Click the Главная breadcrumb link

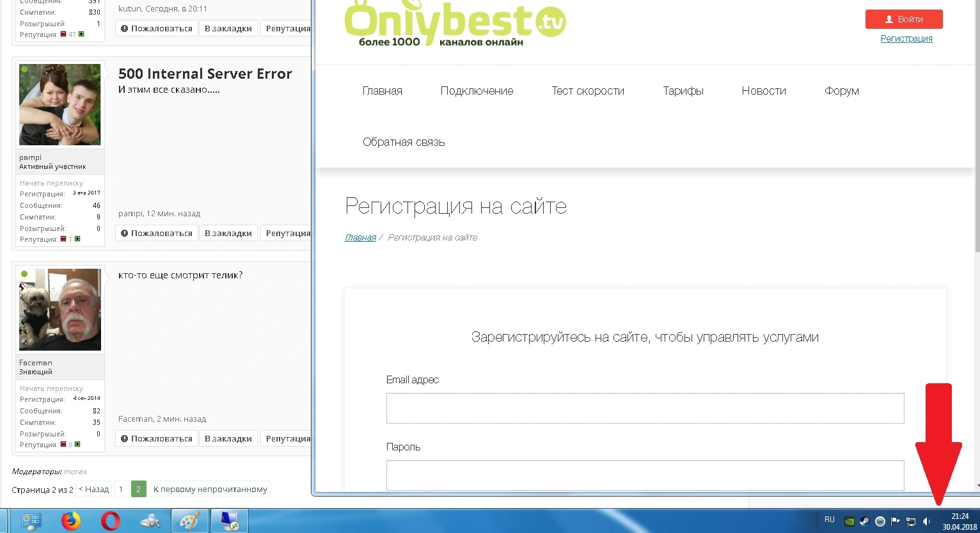pyautogui.click(x=360, y=237)
